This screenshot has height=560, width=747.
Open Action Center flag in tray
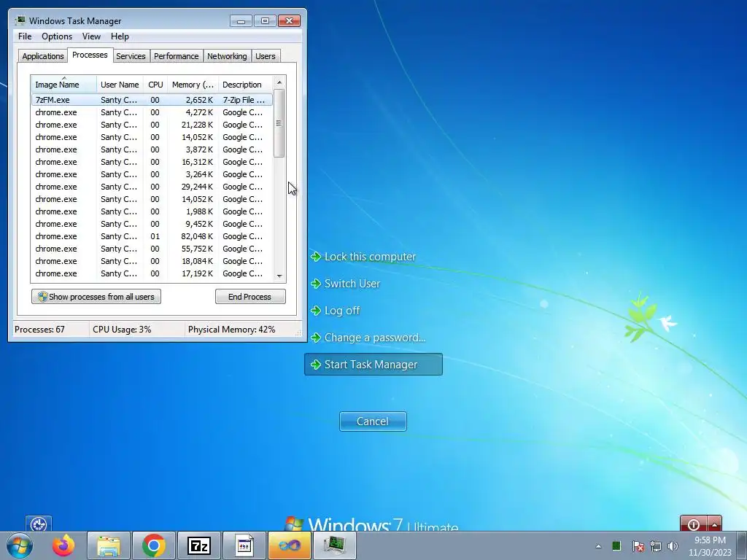coord(638,546)
